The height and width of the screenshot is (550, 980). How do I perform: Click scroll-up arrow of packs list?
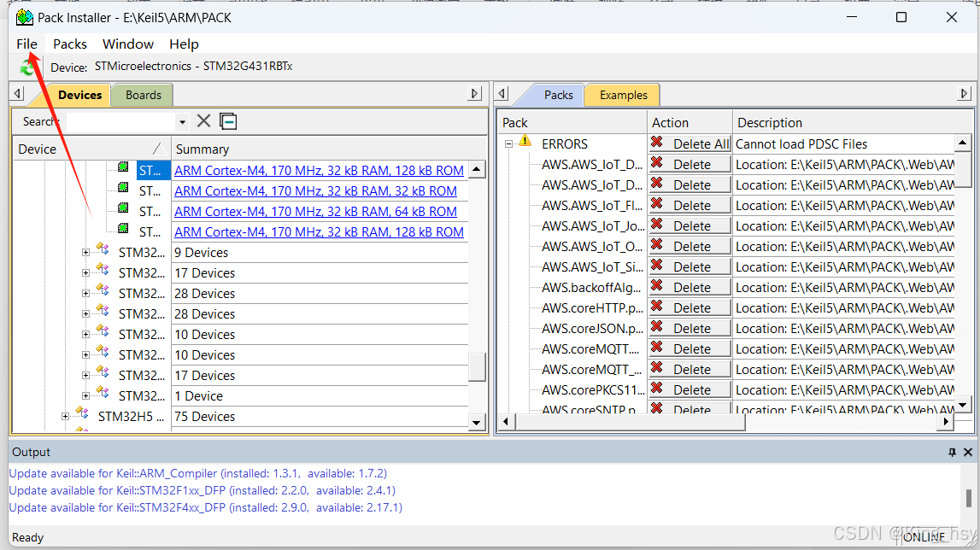[x=963, y=143]
